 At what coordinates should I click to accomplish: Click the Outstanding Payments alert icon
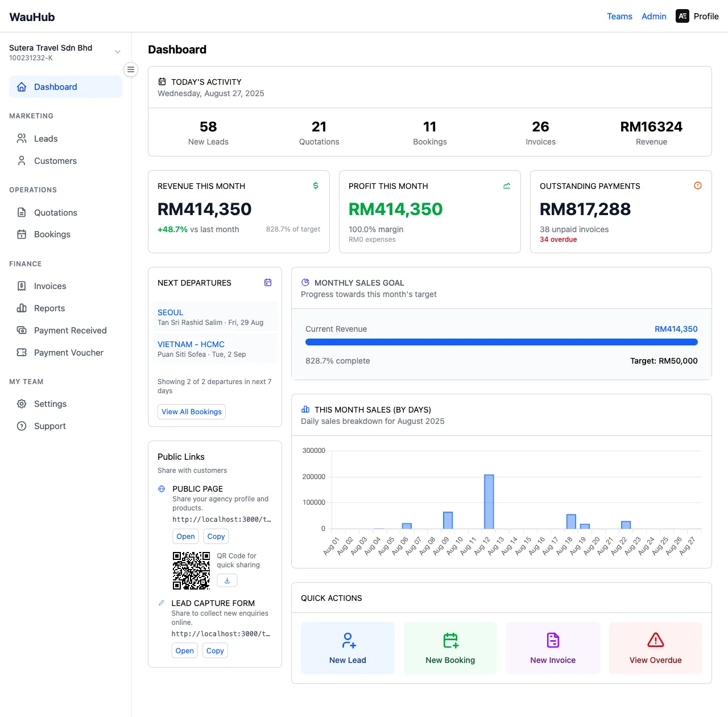(698, 186)
